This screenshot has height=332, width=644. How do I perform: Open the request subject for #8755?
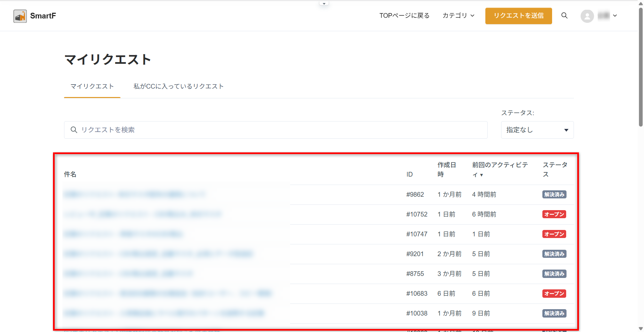(x=128, y=274)
